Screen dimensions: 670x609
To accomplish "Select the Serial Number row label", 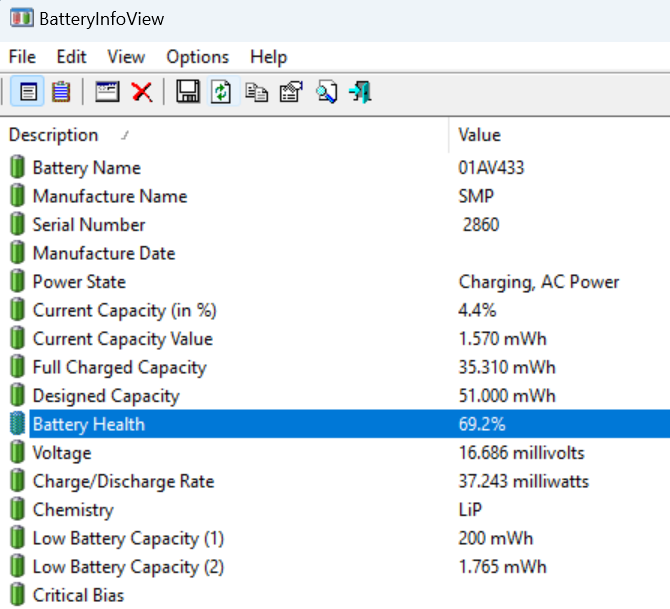I will [x=89, y=225].
